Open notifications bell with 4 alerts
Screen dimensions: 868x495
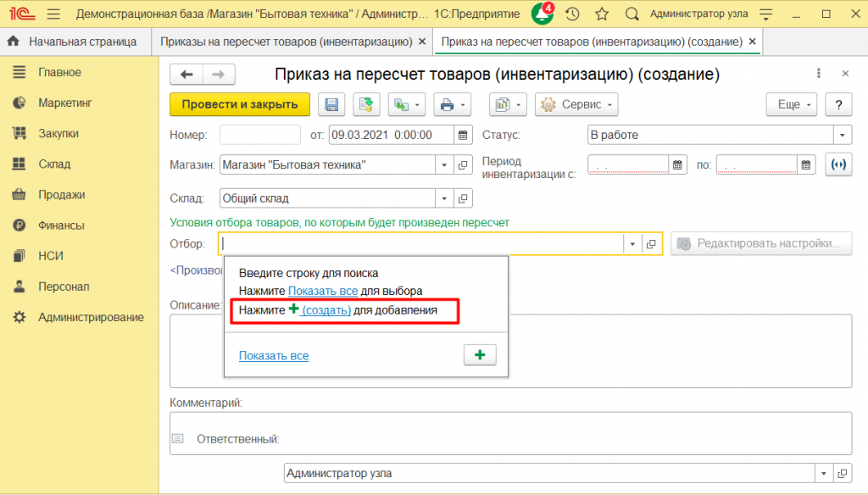pyautogui.click(x=542, y=14)
